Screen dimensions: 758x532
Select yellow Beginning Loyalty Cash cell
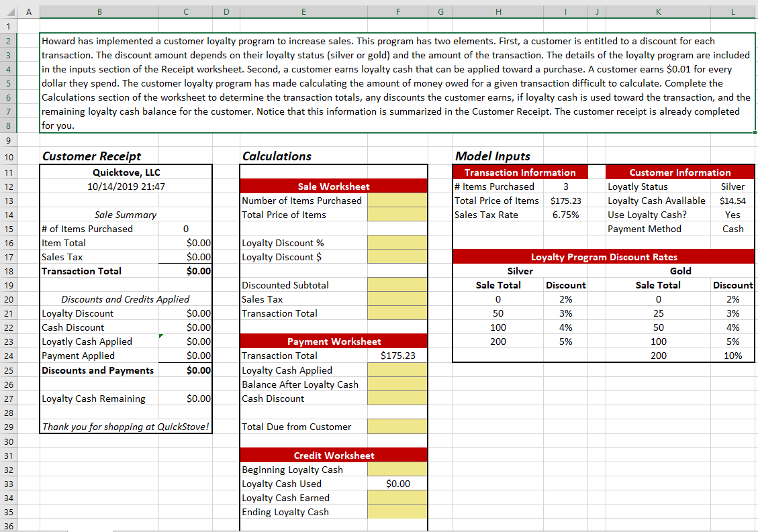397,470
